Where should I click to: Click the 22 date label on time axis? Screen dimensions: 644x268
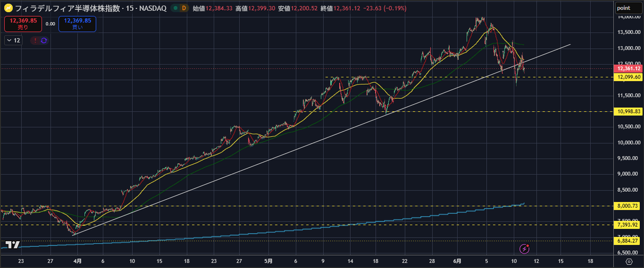click(405, 260)
